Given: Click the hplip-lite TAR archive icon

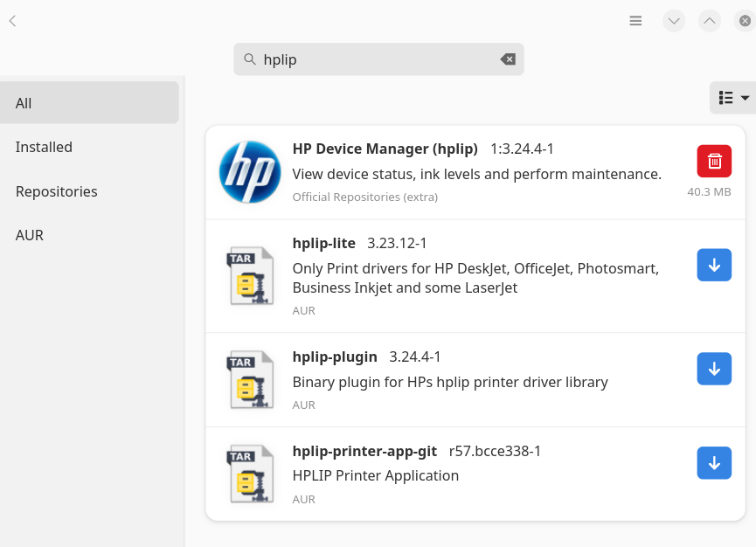Looking at the screenshot, I should point(251,275).
